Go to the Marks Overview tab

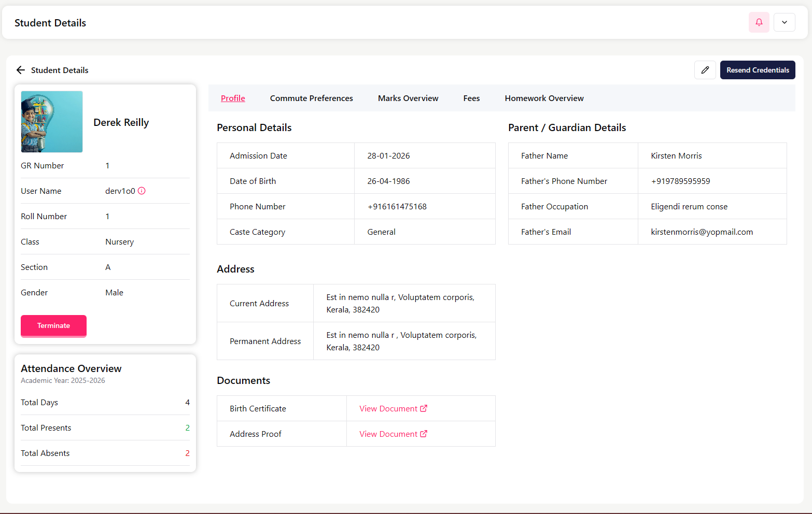pos(408,98)
